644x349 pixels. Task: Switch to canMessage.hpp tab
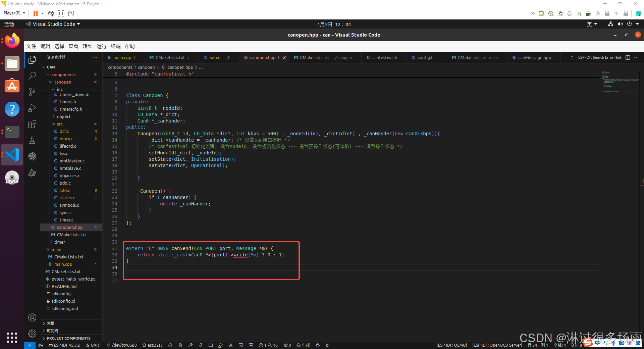534,58
